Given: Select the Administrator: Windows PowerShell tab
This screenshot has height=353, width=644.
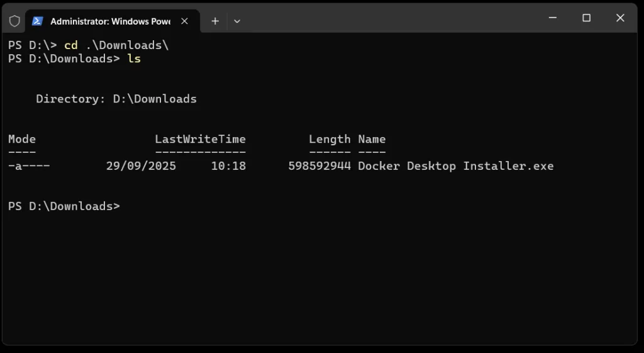Looking at the screenshot, I should coord(113,21).
